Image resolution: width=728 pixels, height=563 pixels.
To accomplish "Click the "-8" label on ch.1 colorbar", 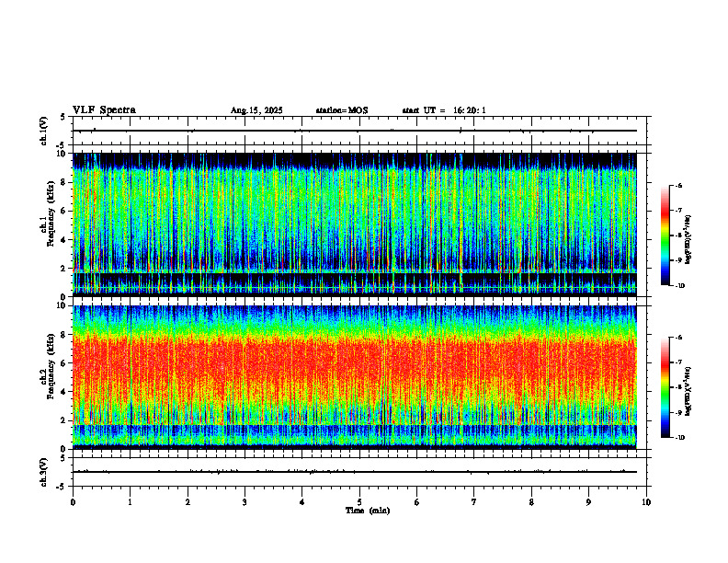I will [678, 236].
